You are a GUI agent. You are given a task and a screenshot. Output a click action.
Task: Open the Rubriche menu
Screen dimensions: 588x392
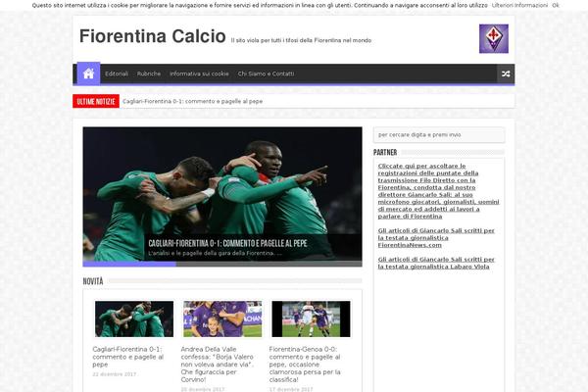[x=149, y=73]
